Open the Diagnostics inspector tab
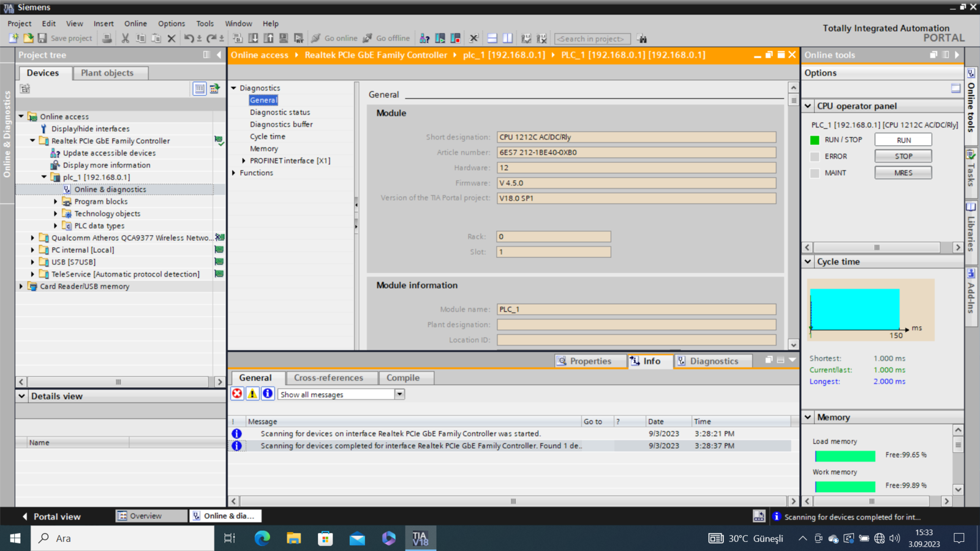The width and height of the screenshot is (980, 551). click(x=714, y=361)
